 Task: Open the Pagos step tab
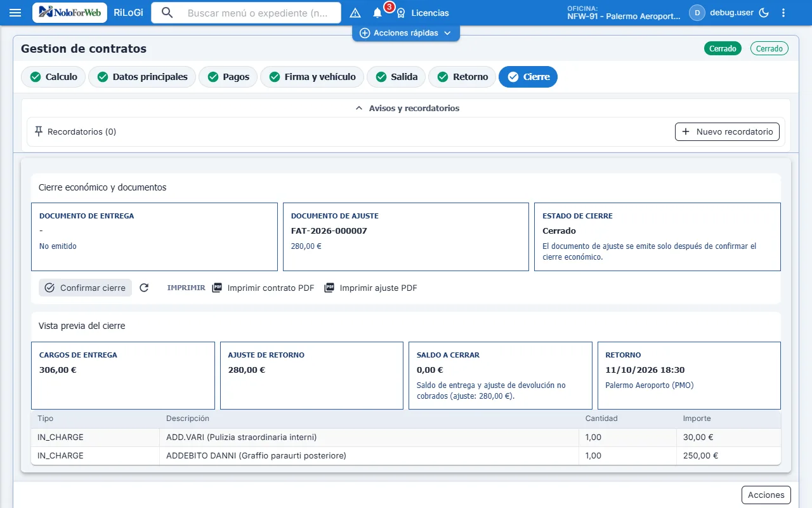228,77
